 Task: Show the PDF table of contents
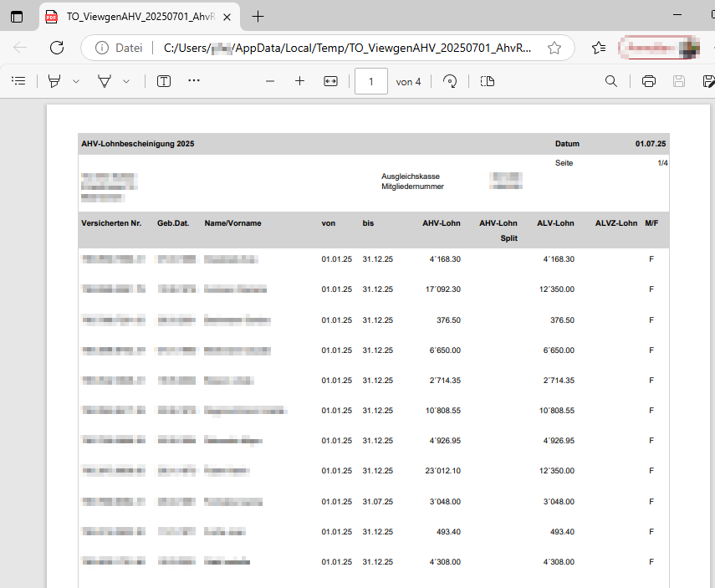[x=18, y=81]
